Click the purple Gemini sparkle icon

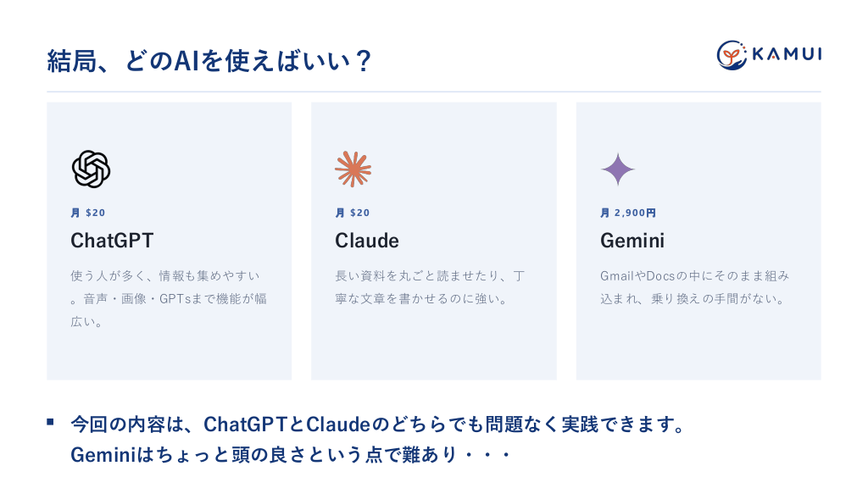pyautogui.click(x=618, y=169)
